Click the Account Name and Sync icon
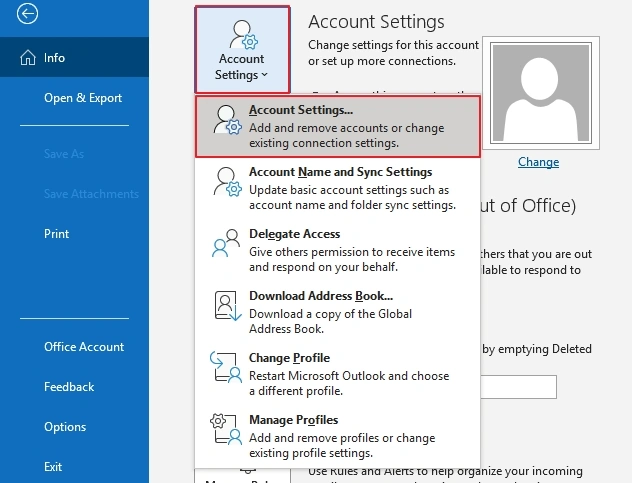This screenshot has width=632, height=483. pos(228,181)
